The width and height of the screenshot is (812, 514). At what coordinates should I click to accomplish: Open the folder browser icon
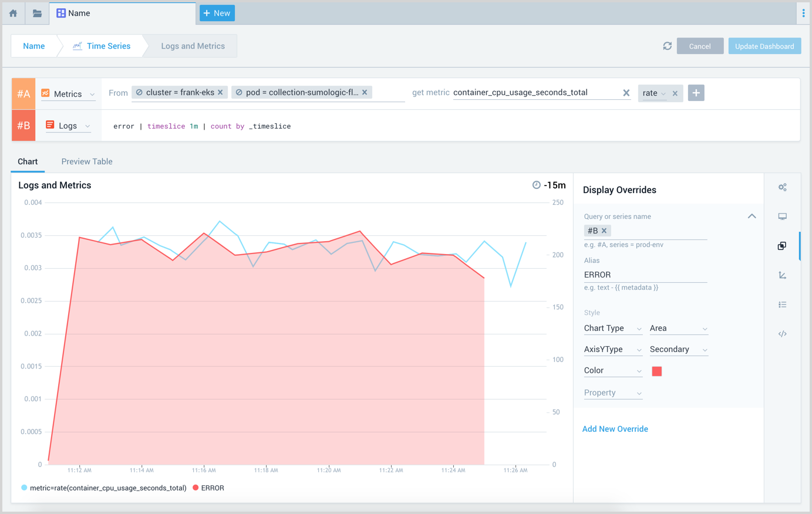tap(36, 12)
